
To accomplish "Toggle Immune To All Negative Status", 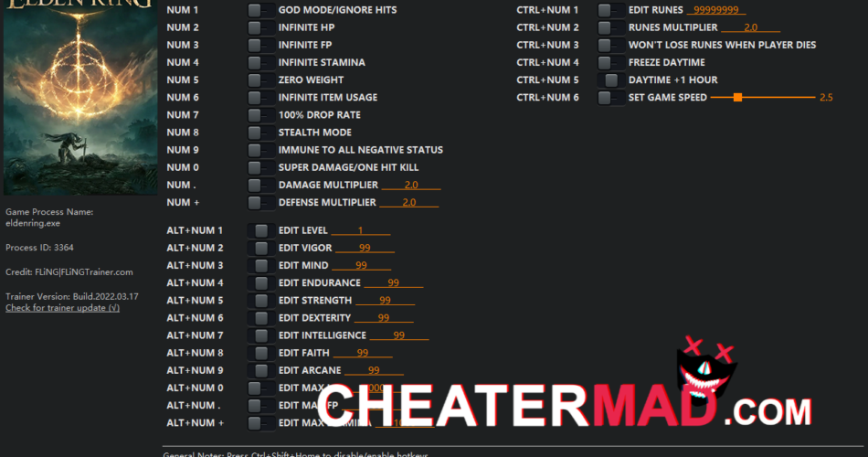I will pos(260,150).
